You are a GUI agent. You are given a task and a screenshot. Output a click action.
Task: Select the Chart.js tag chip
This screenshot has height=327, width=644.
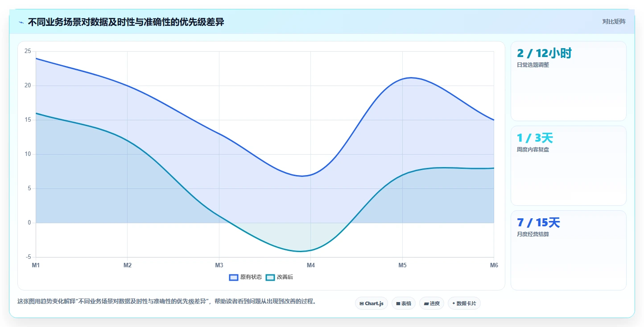(372, 303)
